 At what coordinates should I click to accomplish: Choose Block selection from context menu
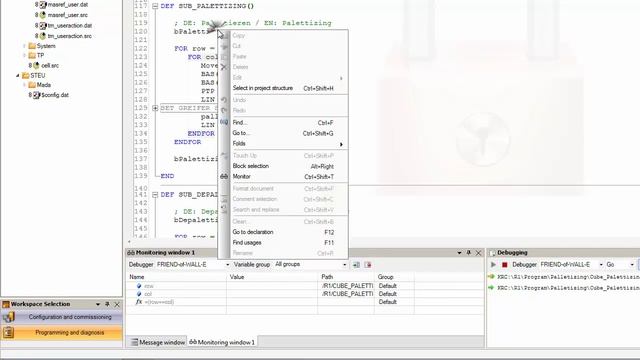(x=283, y=166)
